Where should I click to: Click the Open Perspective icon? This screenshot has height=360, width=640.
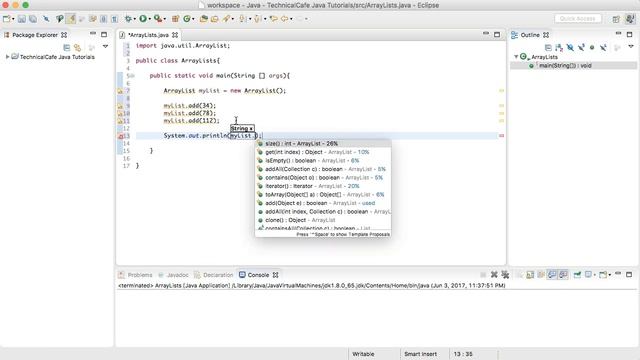(x=616, y=19)
